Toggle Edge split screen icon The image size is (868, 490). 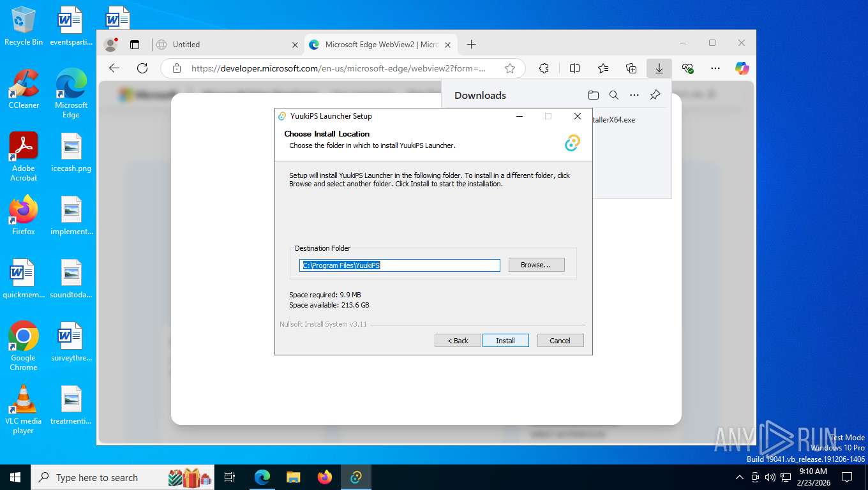[574, 68]
